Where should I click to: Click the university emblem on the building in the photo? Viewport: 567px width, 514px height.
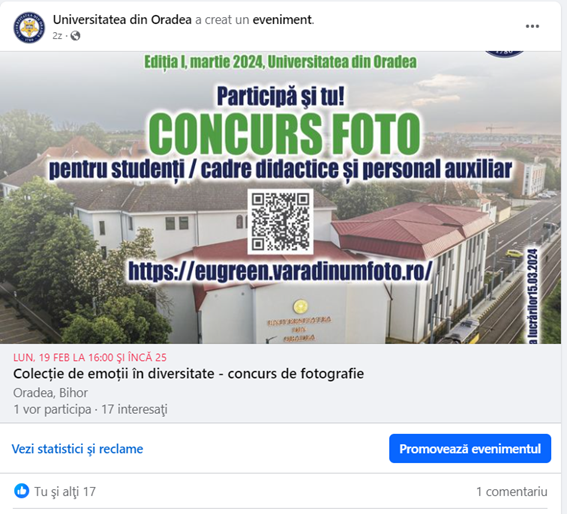point(300,307)
